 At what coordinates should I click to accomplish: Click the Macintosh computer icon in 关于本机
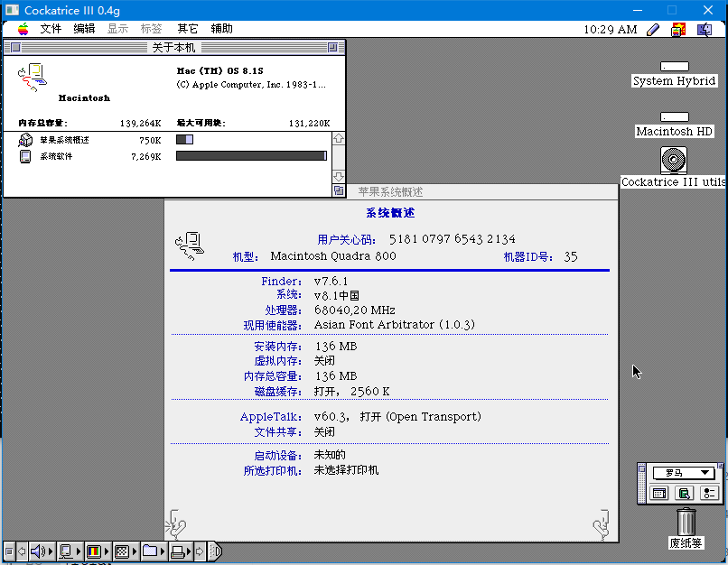click(x=32, y=78)
